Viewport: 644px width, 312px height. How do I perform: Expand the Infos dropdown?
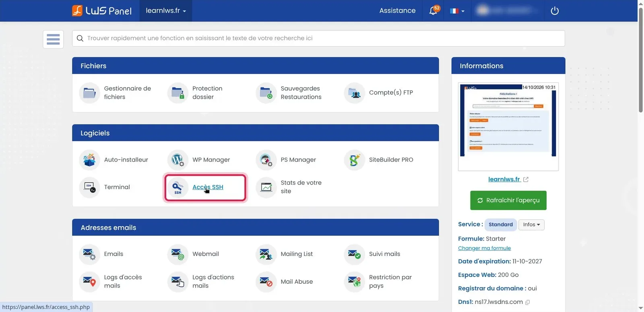[531, 225]
